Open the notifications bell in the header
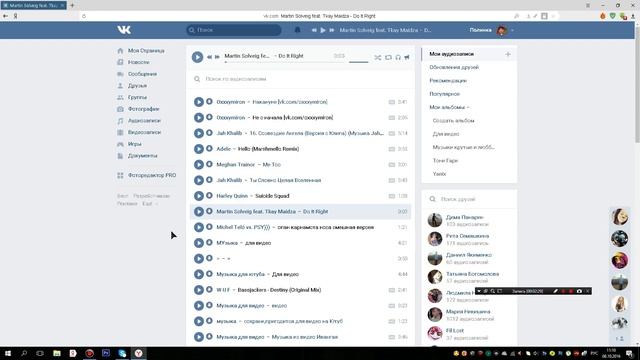640x360 pixels. 298,30
